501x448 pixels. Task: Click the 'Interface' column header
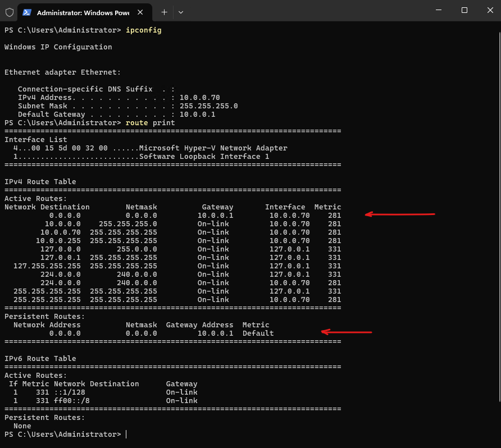[285, 207]
